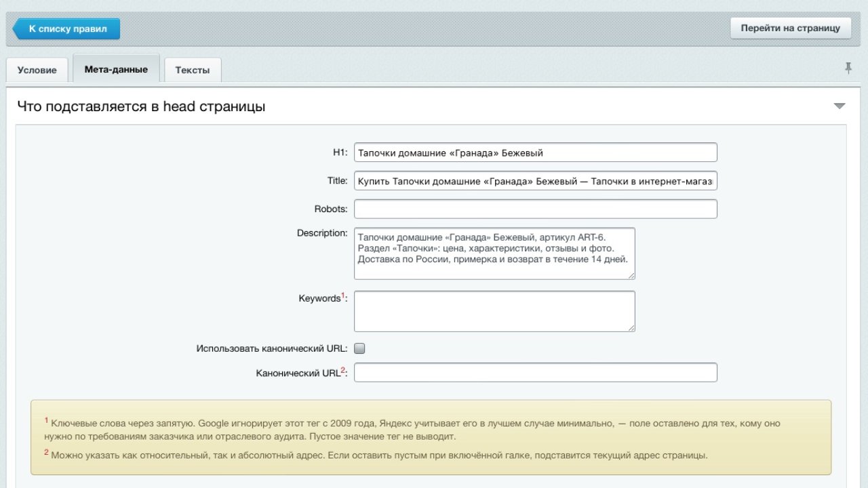
Task: Click the 'Канонический URL' label
Action: click(x=302, y=373)
